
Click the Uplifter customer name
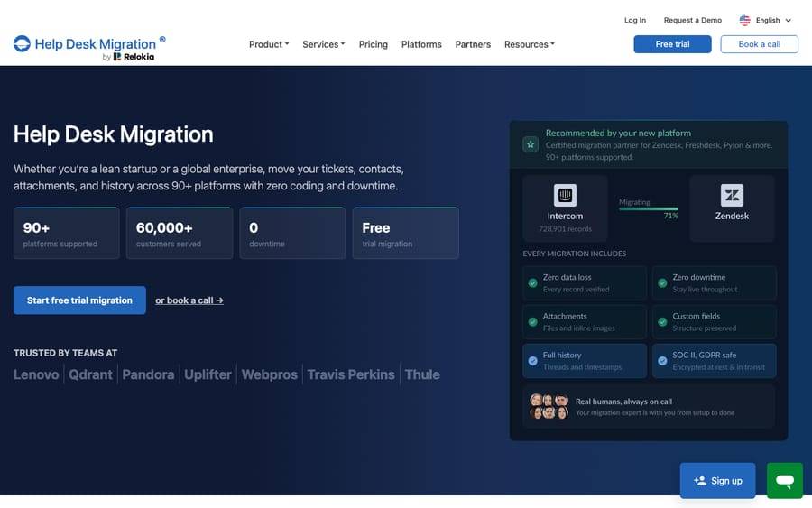[208, 374]
